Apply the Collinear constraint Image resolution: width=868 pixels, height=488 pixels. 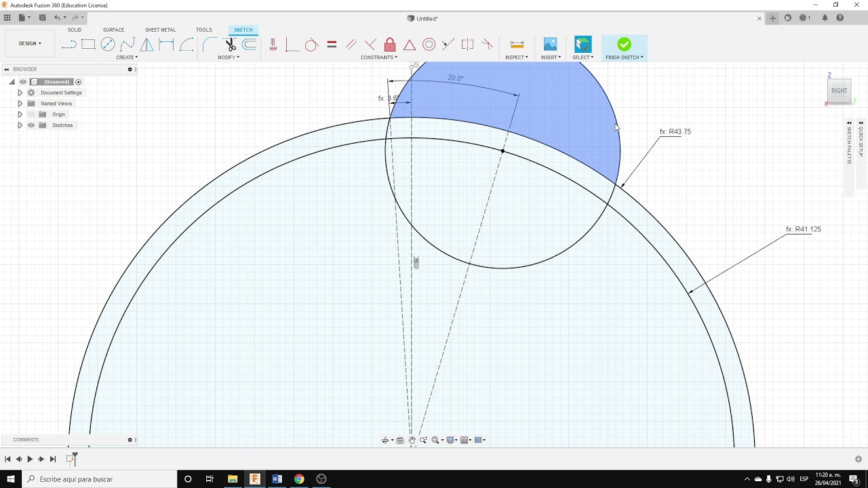pos(448,45)
